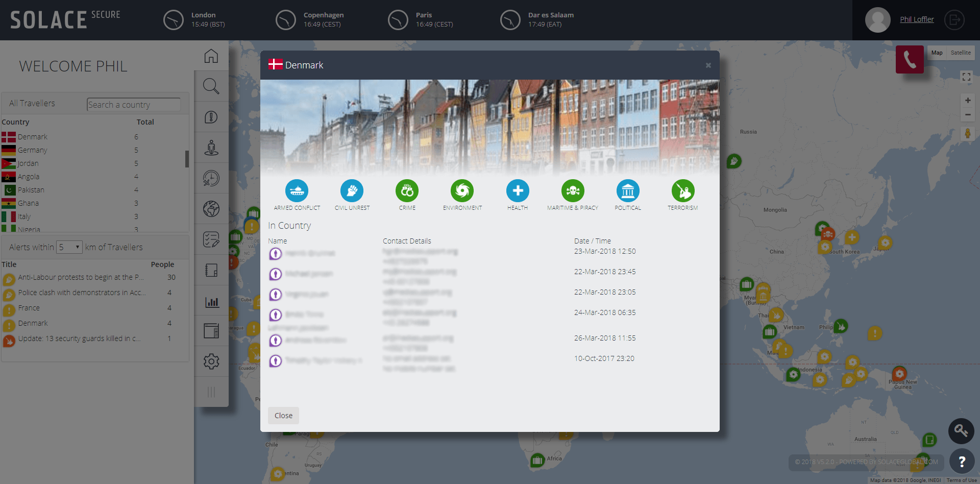This screenshot has width=980, height=484.
Task: Toggle fullscreen map view
Action: pyautogui.click(x=966, y=77)
